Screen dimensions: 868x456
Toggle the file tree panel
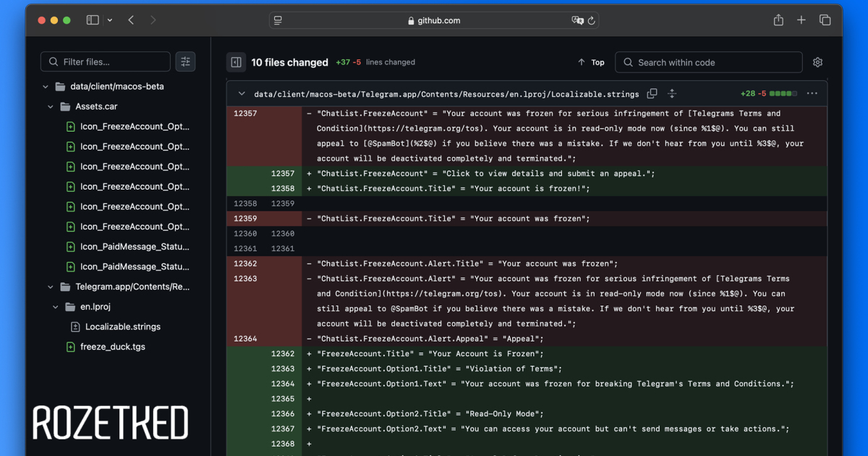coord(236,62)
